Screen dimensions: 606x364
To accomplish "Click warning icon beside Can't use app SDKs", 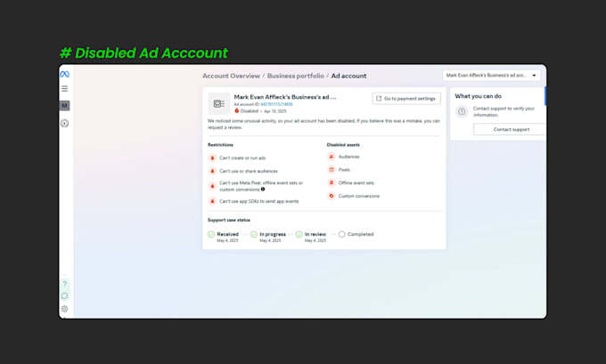I will 212,201.
